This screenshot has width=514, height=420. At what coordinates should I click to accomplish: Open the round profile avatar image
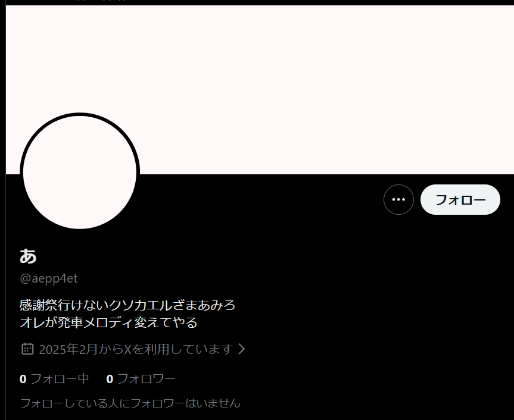coord(80,173)
